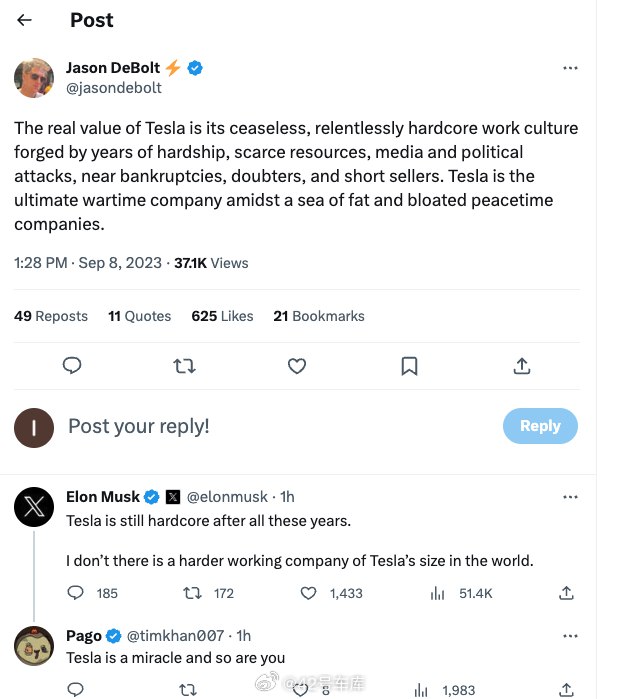
Task: Repost Jason DeBolt's post
Action: pos(184,366)
